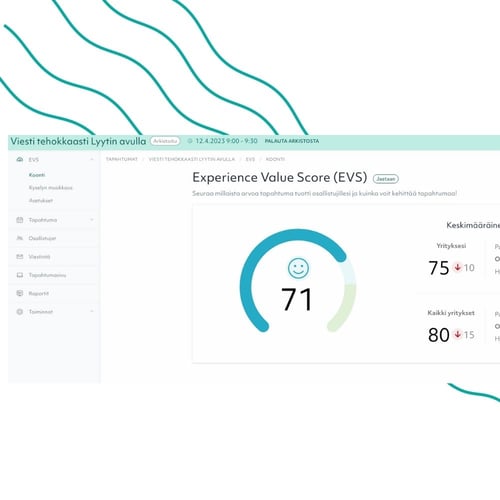
Task: Click the Tapahtumasivu monitor icon
Action: point(20,275)
